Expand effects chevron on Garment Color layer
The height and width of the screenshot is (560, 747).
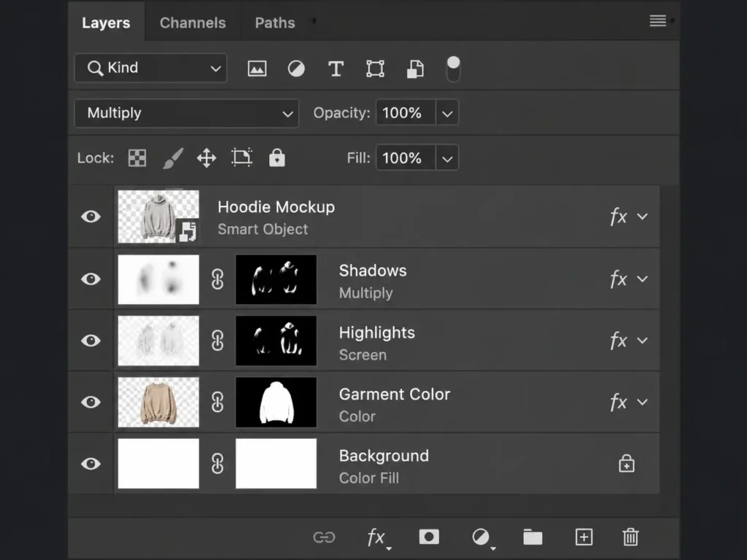(642, 402)
